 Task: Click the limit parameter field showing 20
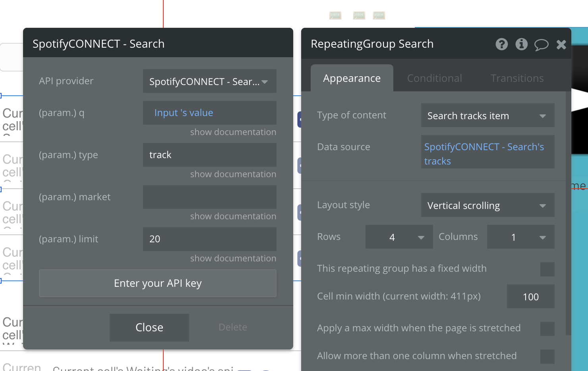click(210, 239)
